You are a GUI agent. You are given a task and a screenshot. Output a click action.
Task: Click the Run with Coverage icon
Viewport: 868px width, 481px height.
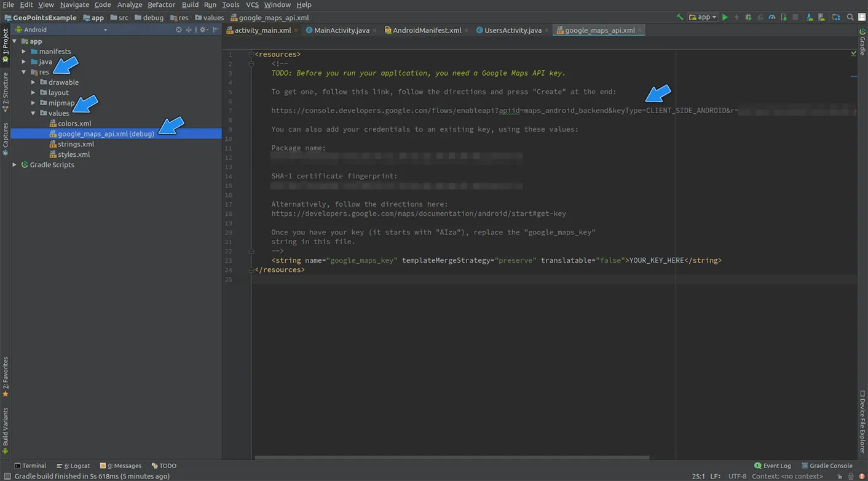tap(760, 17)
